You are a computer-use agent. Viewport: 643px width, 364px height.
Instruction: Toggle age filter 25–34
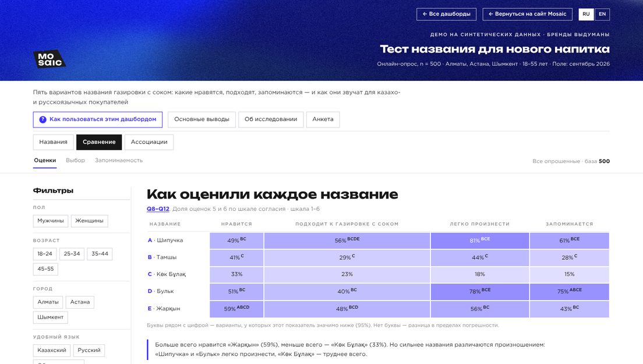click(x=72, y=254)
